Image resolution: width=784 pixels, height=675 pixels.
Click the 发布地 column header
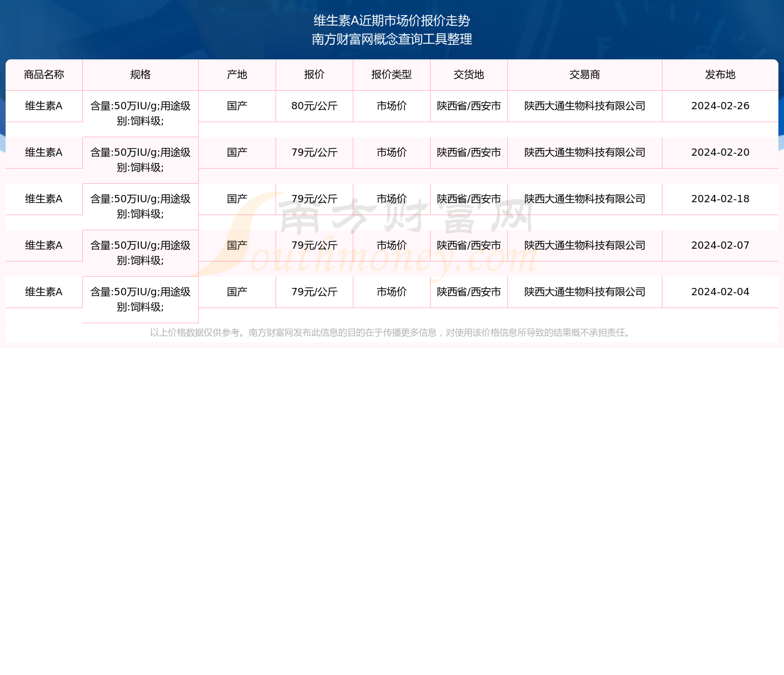(x=720, y=75)
